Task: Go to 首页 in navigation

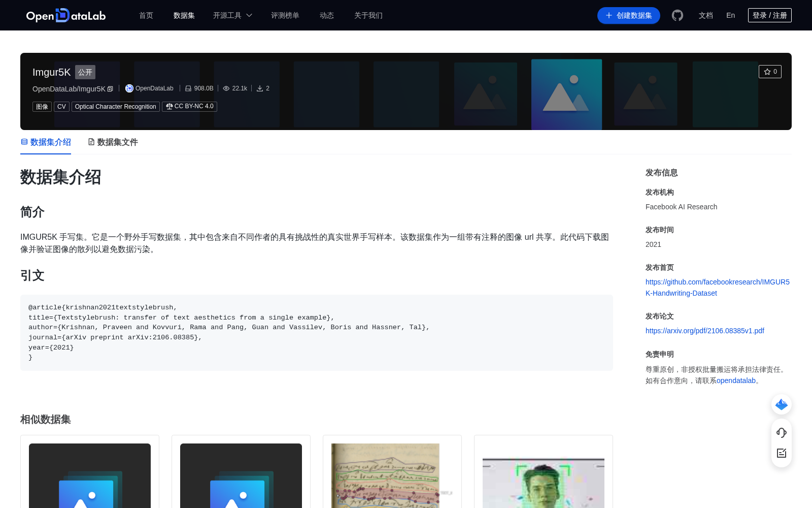Action: (x=146, y=15)
